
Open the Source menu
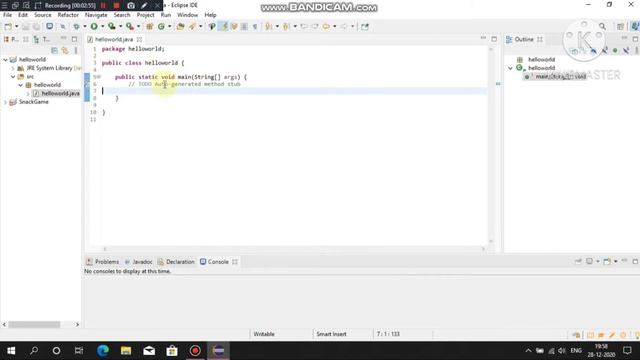click(42, 15)
